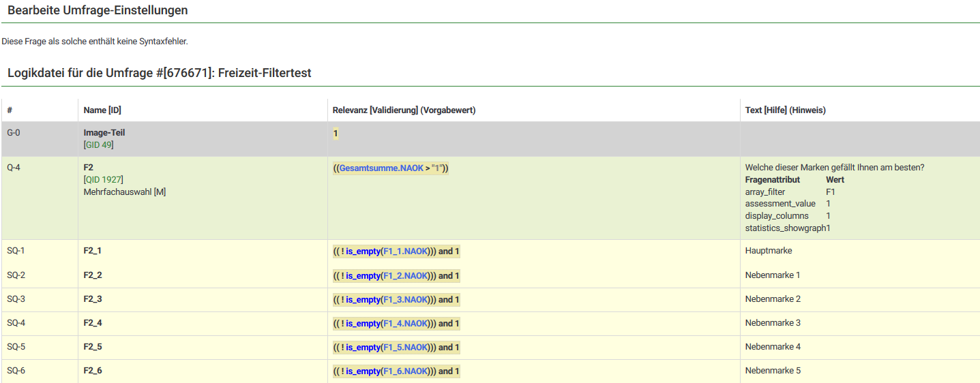Screen dimensions: 980x383
Task: Click the 'Text [Hilfe] (Hinweis)' column header
Action: 785,110
